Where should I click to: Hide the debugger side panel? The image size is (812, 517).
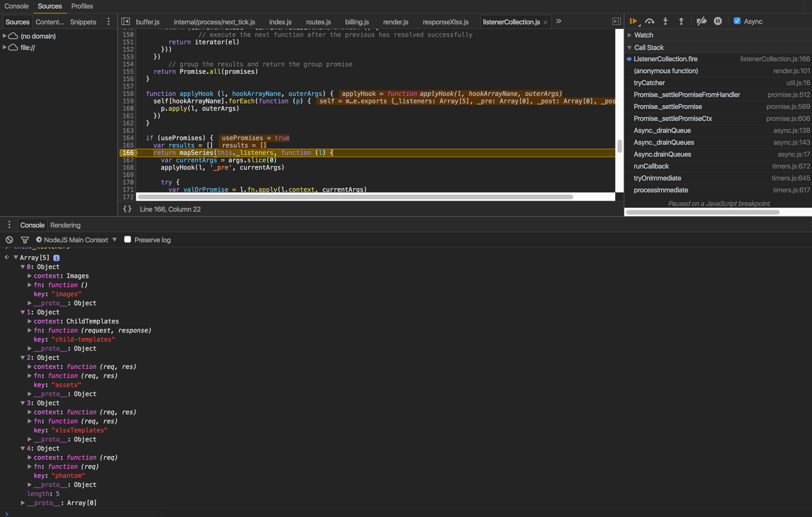(616, 21)
